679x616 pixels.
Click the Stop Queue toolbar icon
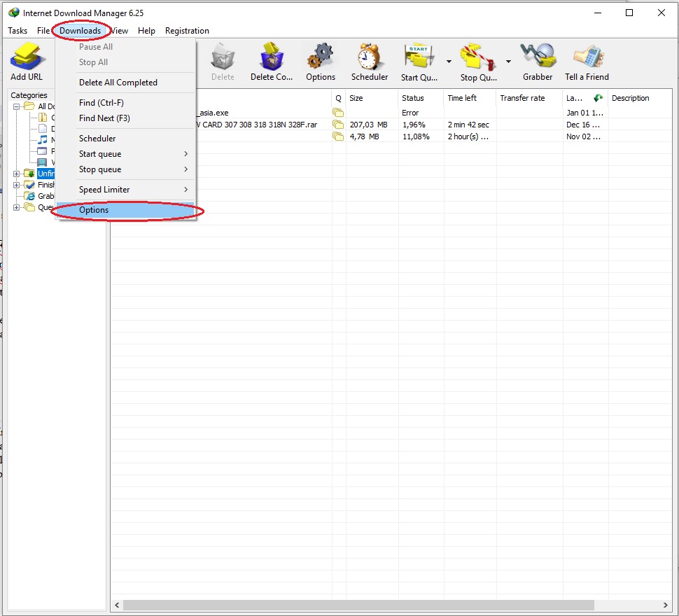click(479, 59)
